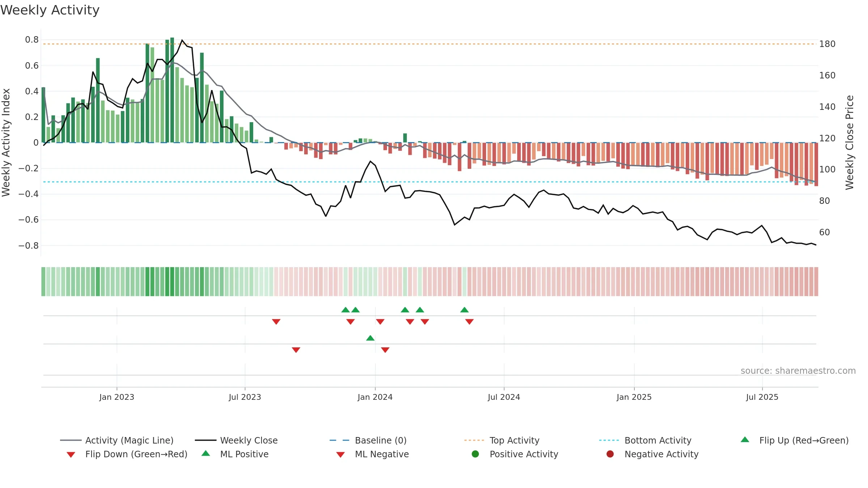Click the last flip-down marker near May 2024
868x488 pixels.
[469, 322]
